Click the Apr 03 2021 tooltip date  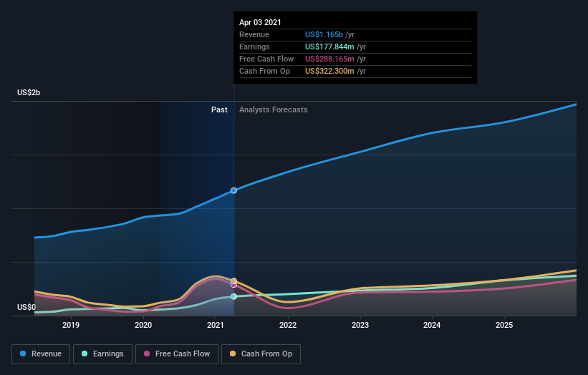click(x=260, y=22)
